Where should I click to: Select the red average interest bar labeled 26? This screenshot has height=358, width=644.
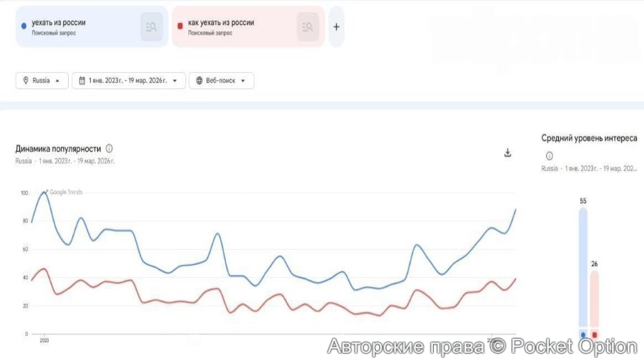pyautogui.click(x=595, y=299)
